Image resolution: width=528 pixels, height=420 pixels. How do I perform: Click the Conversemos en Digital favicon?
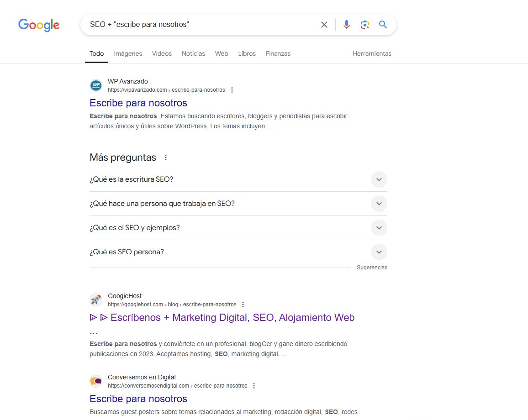click(x=96, y=381)
